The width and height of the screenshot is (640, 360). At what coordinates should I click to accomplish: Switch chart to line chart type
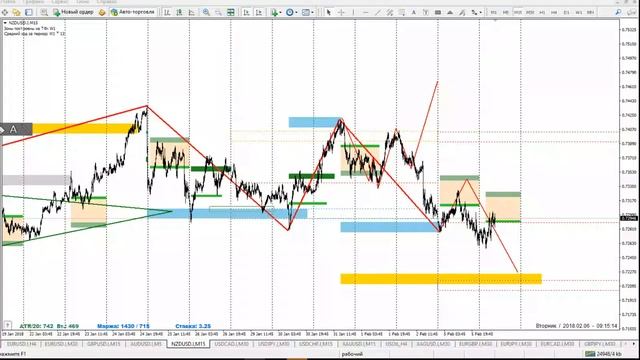tap(191, 12)
